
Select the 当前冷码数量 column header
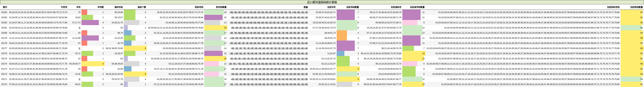click(352, 7)
